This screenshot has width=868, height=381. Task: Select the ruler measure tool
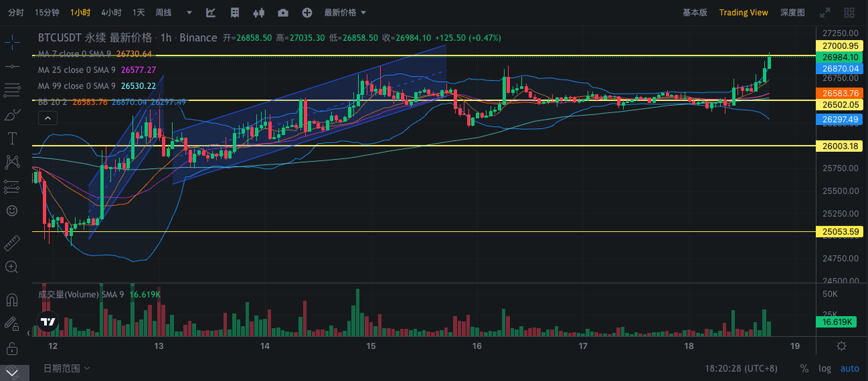tap(12, 243)
